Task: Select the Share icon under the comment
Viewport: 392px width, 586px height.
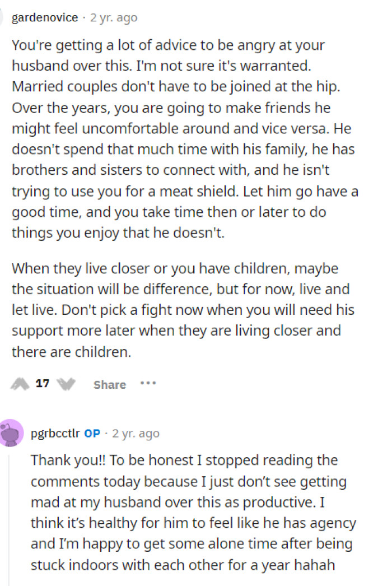Action: coord(109,384)
